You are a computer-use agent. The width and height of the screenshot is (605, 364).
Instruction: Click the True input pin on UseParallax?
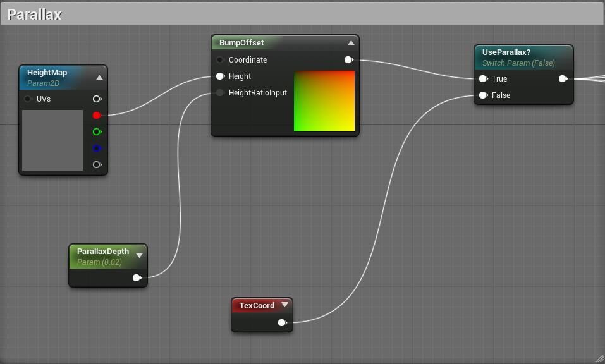click(483, 79)
